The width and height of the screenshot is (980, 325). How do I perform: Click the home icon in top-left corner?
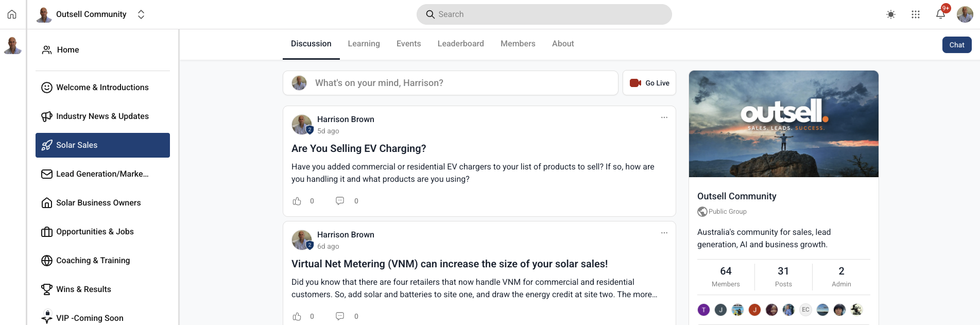point(12,14)
